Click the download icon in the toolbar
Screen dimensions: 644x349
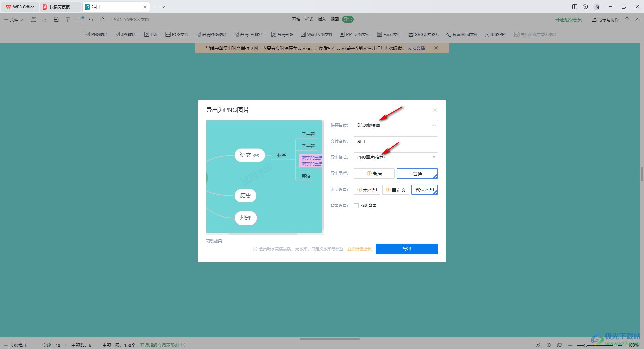(x=45, y=19)
